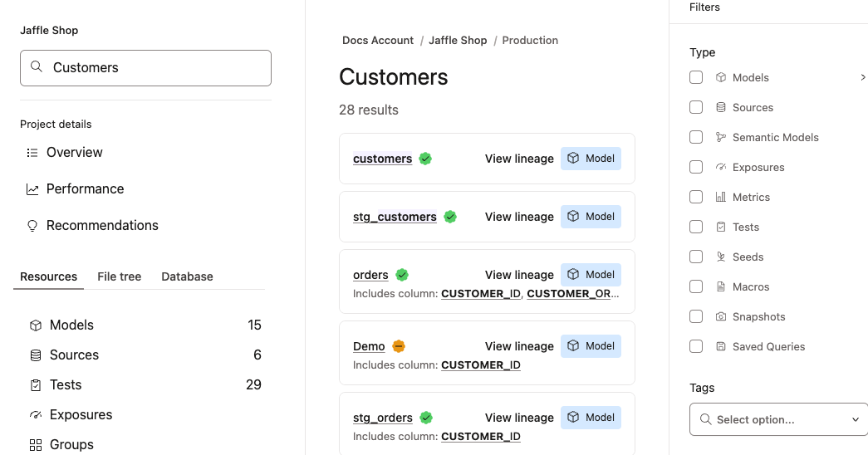
Task: Click the green health badge beside customers
Action: click(x=425, y=159)
